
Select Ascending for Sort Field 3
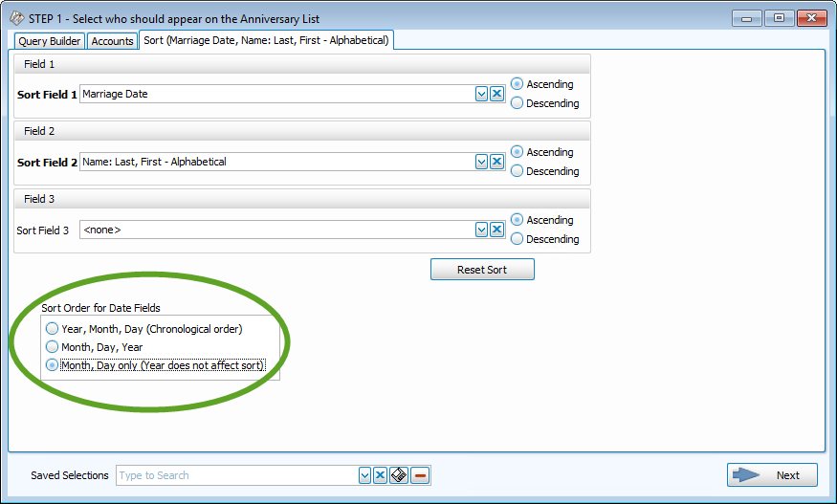pyautogui.click(x=518, y=220)
